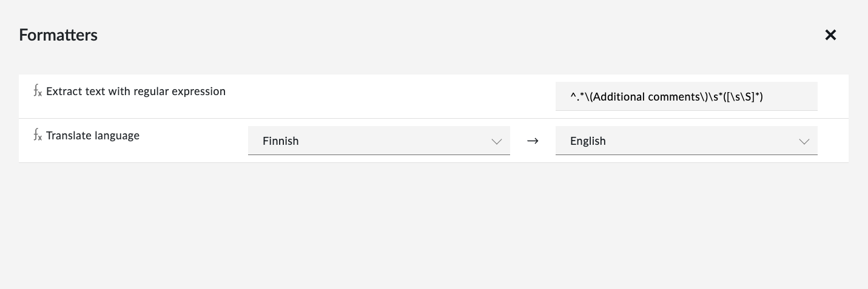Focus the regular expression input field
Screen dimensions: 868x289
pyautogui.click(x=687, y=96)
